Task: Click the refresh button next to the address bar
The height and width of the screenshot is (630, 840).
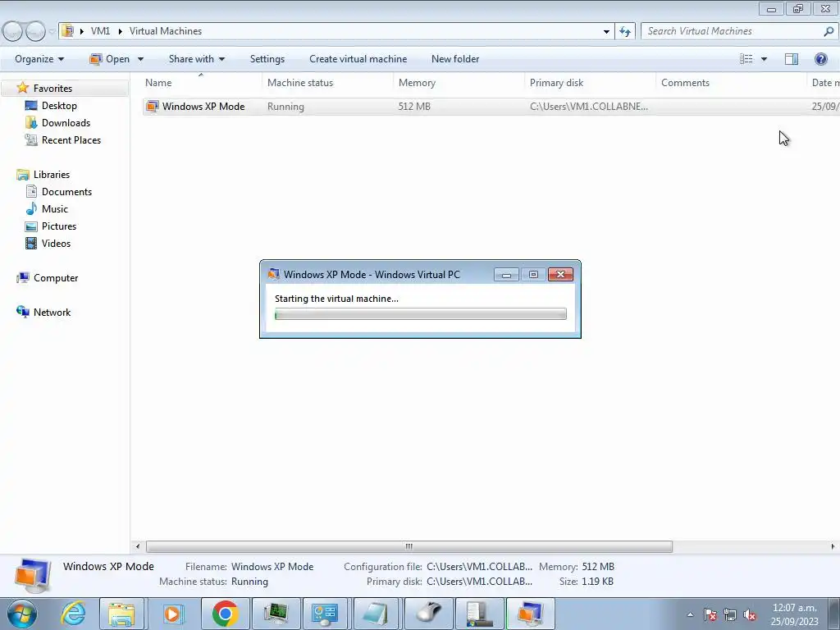Action: tap(624, 31)
